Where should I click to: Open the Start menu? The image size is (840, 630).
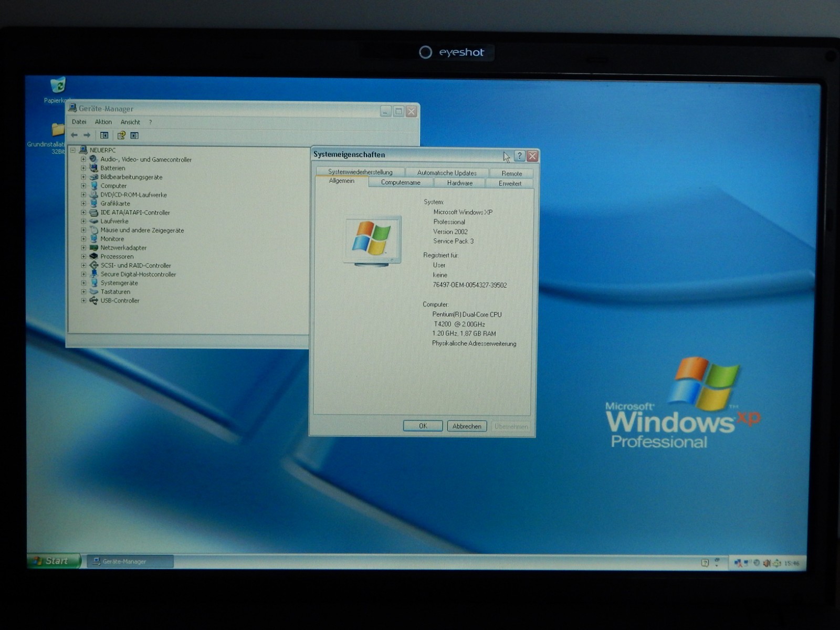[53, 561]
